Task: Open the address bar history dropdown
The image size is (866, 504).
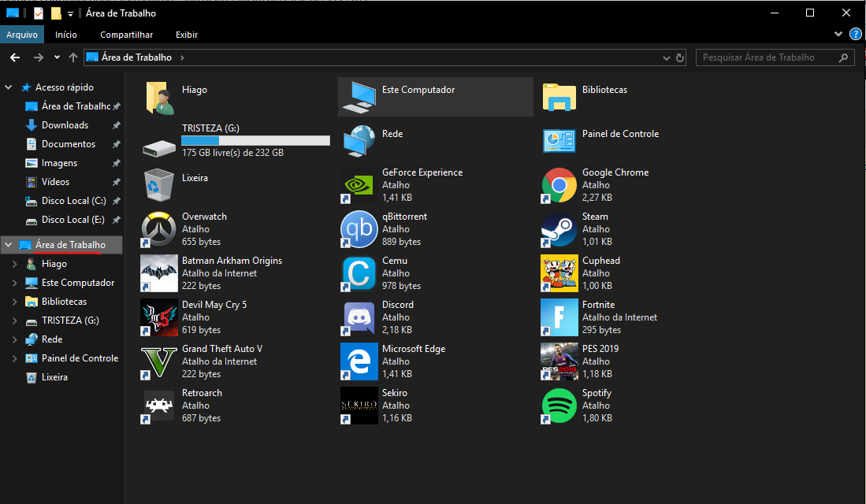Action: 666,57
